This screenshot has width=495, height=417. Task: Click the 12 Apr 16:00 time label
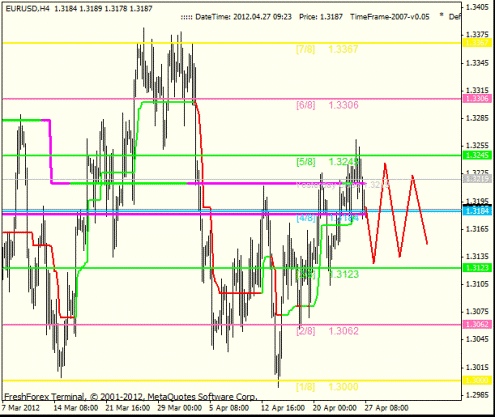click(x=283, y=408)
